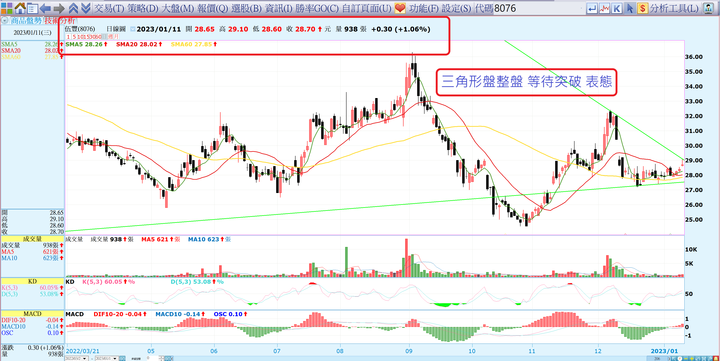
Task: Open the 分析工具(L) menu
Action: pyautogui.click(x=674, y=8)
